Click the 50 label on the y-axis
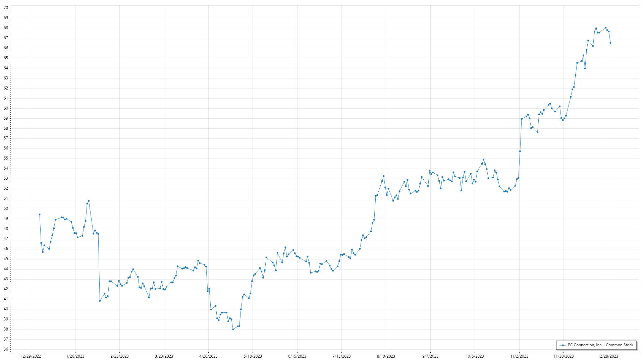The width and height of the screenshot is (644, 362). (x=6, y=208)
